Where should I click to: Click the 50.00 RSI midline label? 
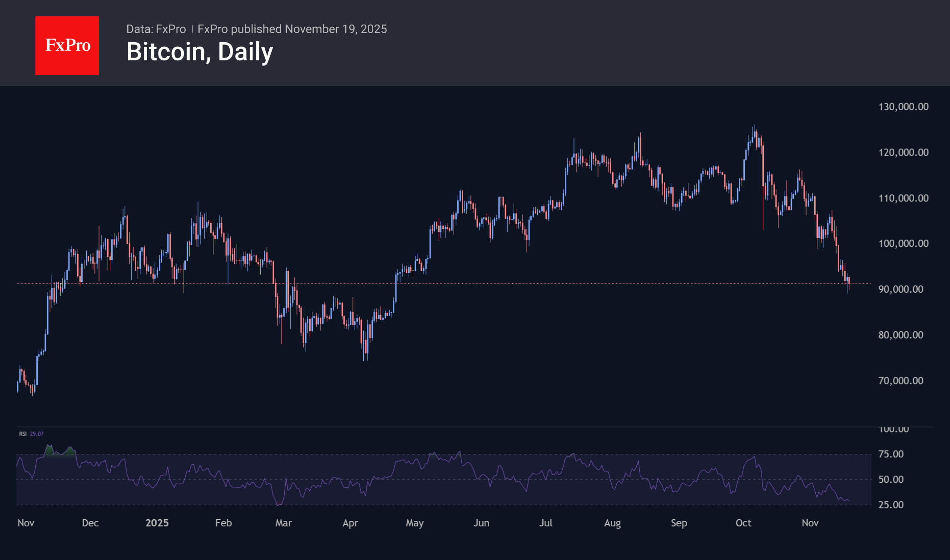(x=891, y=480)
